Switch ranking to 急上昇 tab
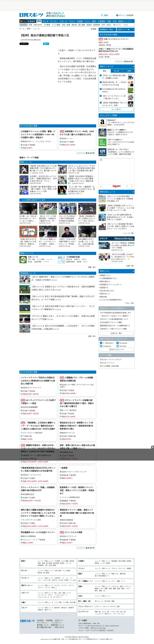Viewport: 154px width, 644px height. coord(117,71)
